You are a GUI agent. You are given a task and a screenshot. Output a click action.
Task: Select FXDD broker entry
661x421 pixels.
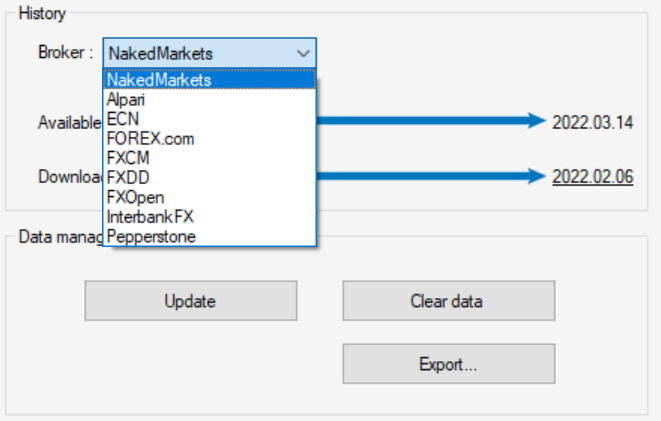coord(210,177)
